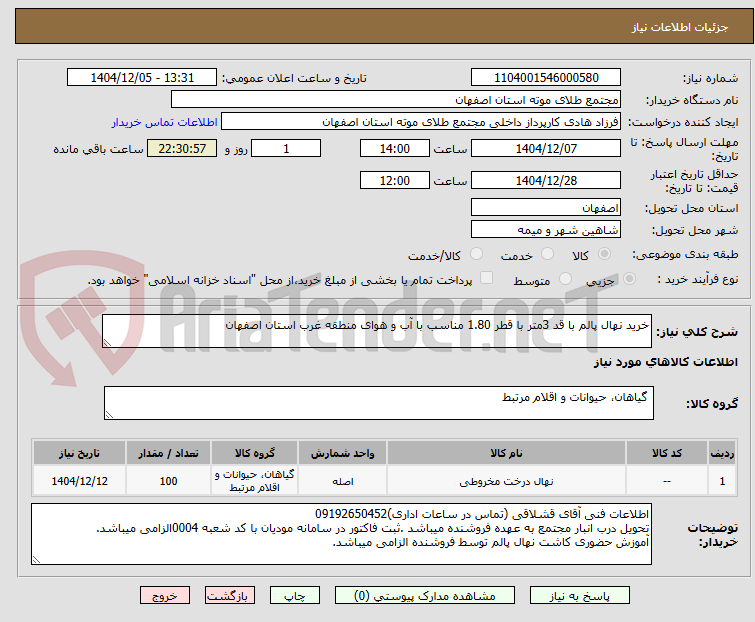Click the remaining days field showing 1

pos(286,148)
